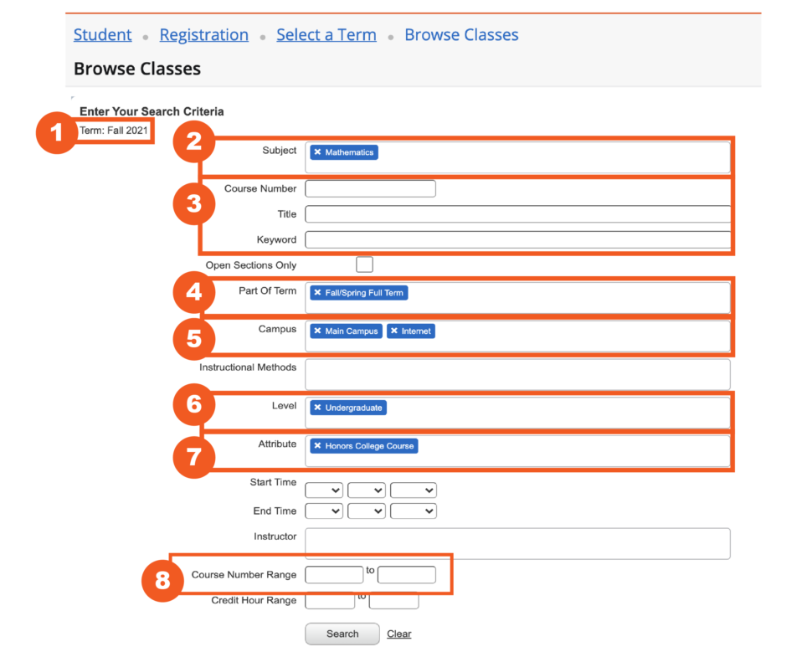Open the End Time minutes dropdown

coord(366,511)
